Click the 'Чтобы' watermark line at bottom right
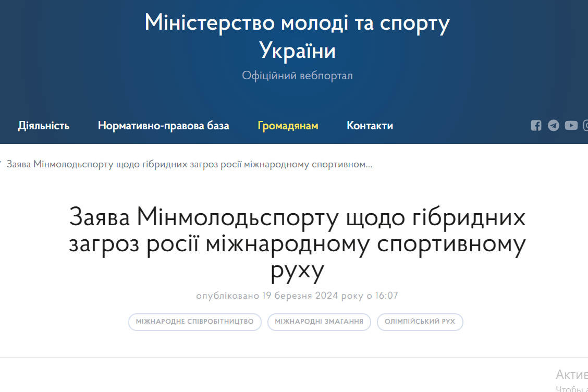 point(571,388)
